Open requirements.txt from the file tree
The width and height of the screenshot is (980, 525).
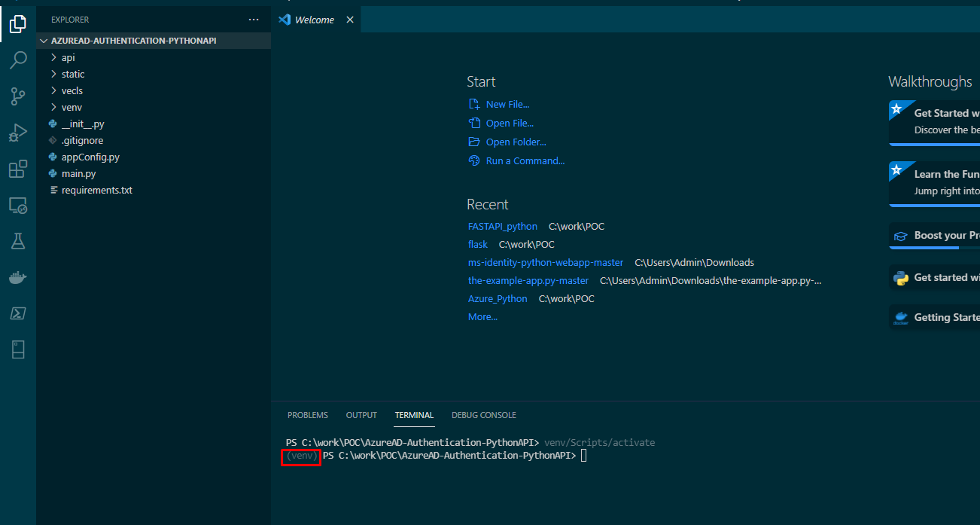point(96,190)
